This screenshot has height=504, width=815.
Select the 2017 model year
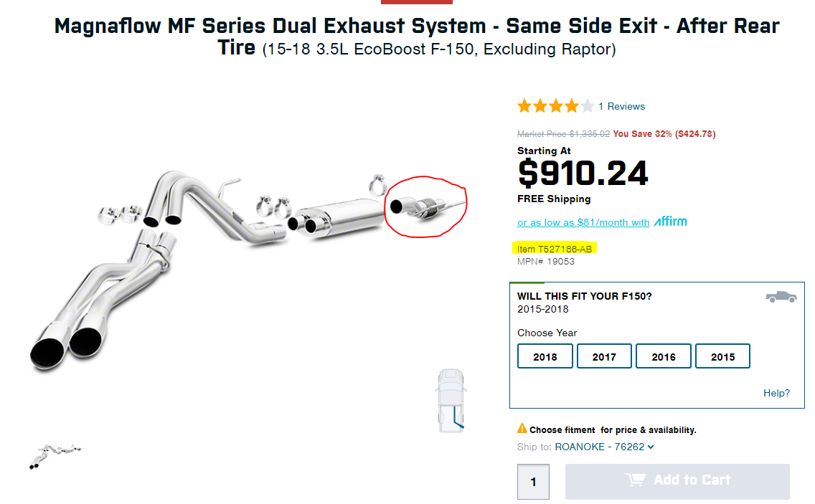point(604,356)
